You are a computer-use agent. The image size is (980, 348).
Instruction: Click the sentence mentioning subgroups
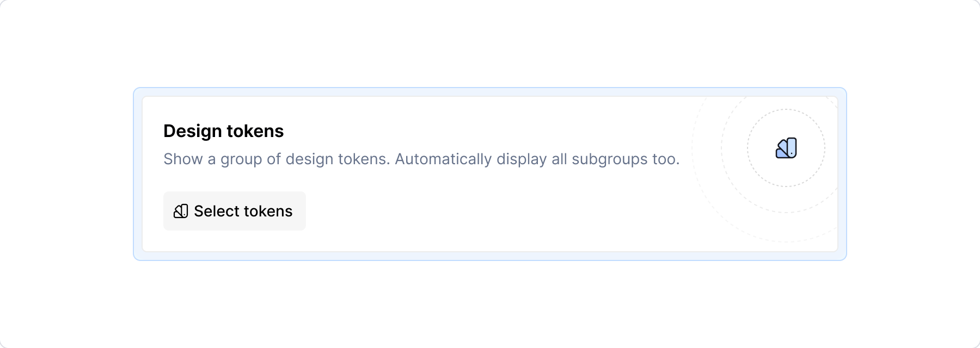pyautogui.click(x=421, y=159)
